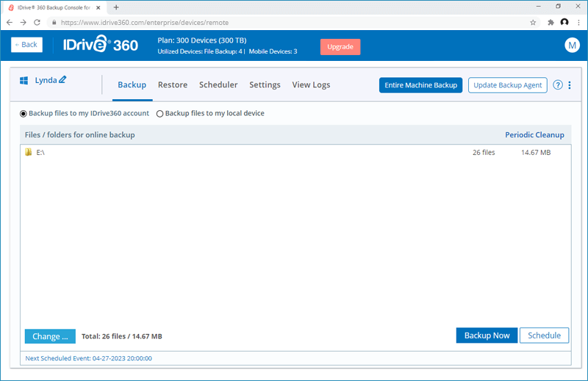Click the Change ... button
Viewport: 588px width, 381px height.
click(50, 336)
